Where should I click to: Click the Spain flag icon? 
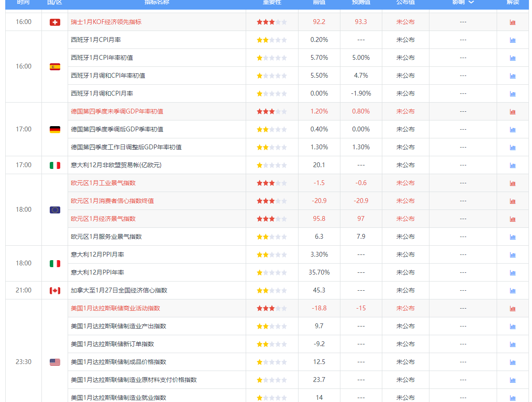point(55,67)
